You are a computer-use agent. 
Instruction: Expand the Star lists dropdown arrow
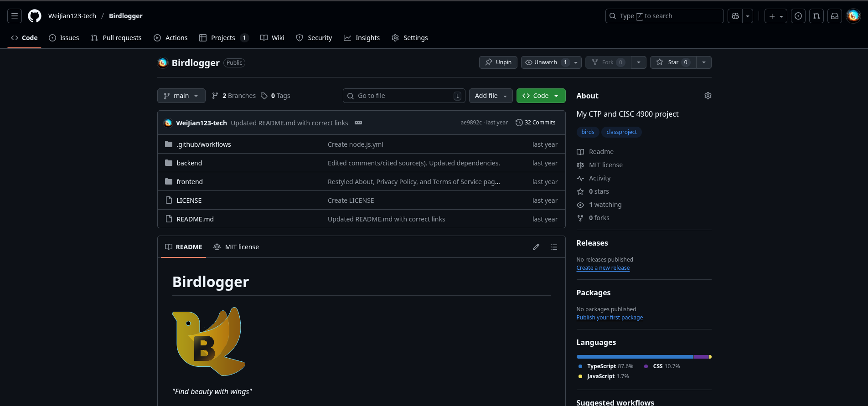coord(704,62)
